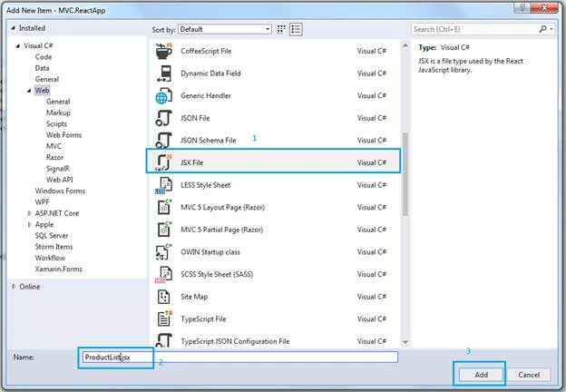Switch to medium icons view
Screen dimensions: 566x392
281,29
